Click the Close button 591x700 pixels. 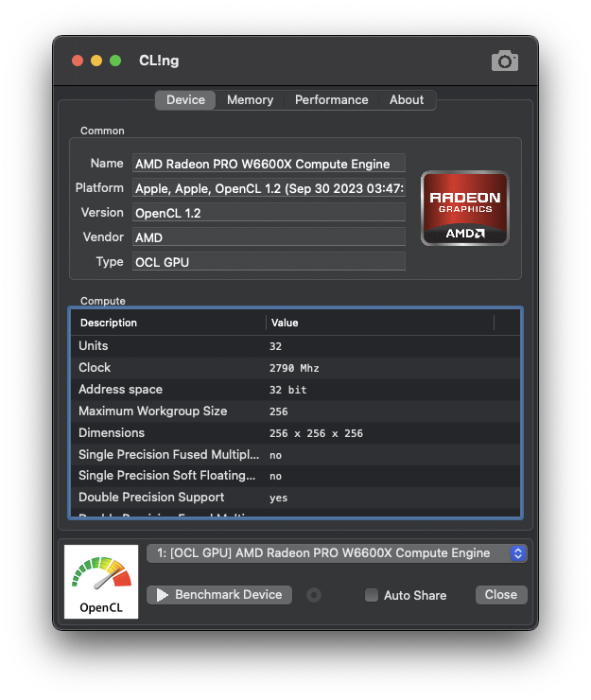[x=501, y=595]
